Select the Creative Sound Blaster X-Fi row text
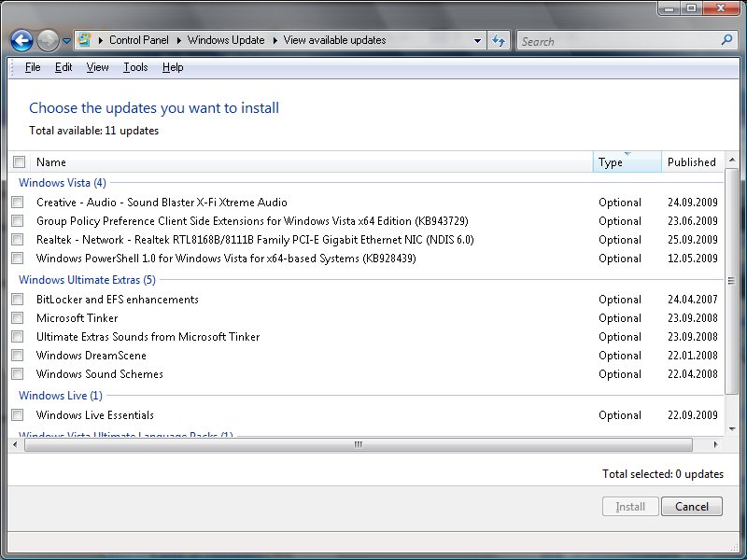Image resolution: width=747 pixels, height=560 pixels. [162, 203]
